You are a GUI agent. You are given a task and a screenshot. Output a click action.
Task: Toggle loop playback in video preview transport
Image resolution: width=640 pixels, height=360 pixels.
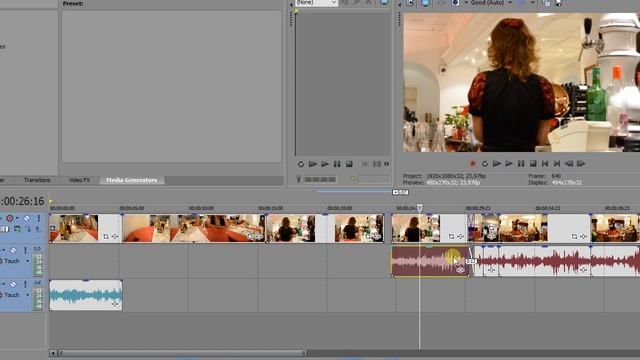coord(485,164)
